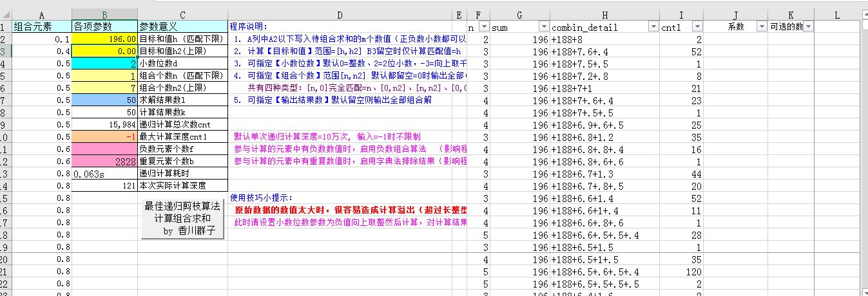The width and height of the screenshot is (868, 296).
Task: Select column B header
Action: coord(104,15)
